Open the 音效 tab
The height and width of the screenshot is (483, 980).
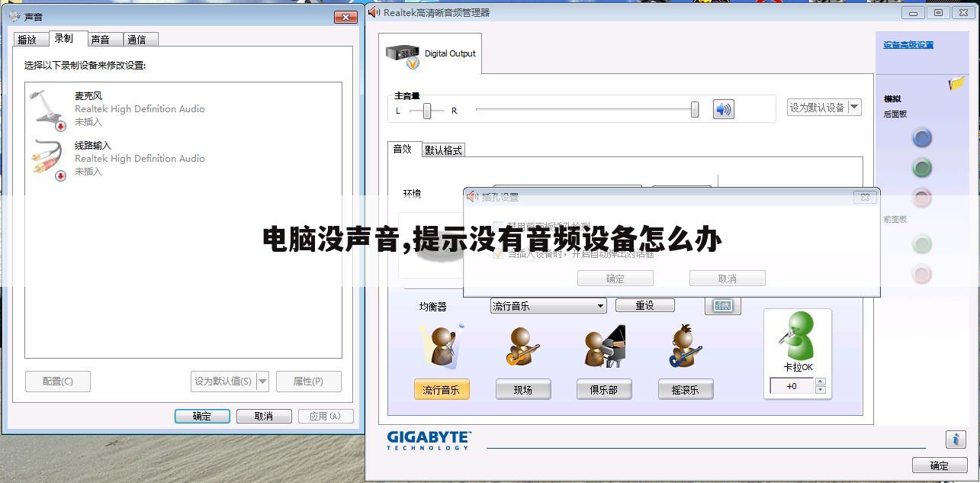pos(403,149)
